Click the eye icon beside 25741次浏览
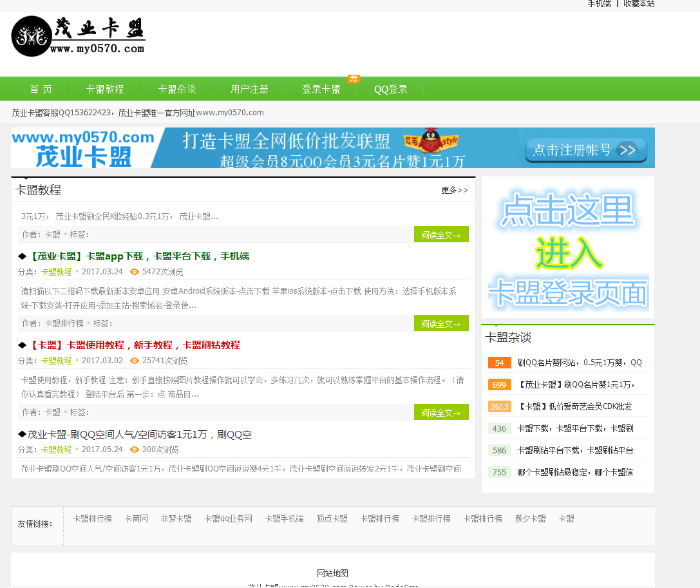This screenshot has height=588, width=700. tap(133, 361)
